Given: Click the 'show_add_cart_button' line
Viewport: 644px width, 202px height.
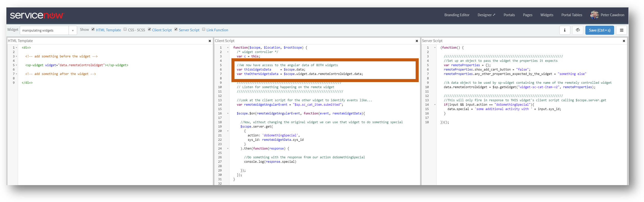Looking at the screenshot, I should [487, 70].
